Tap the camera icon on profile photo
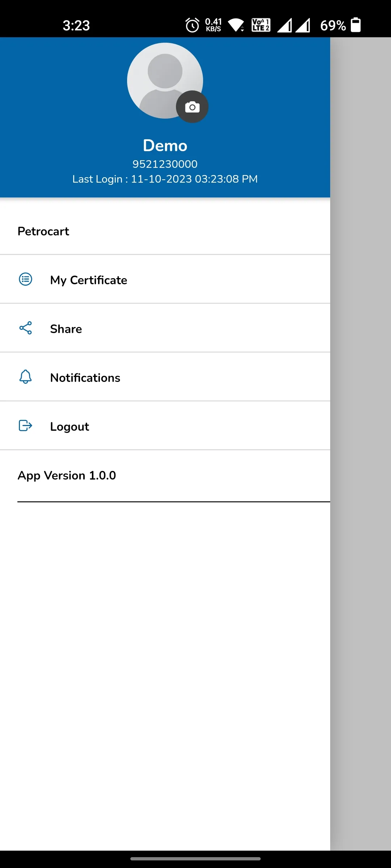The width and height of the screenshot is (391, 868). point(192,107)
